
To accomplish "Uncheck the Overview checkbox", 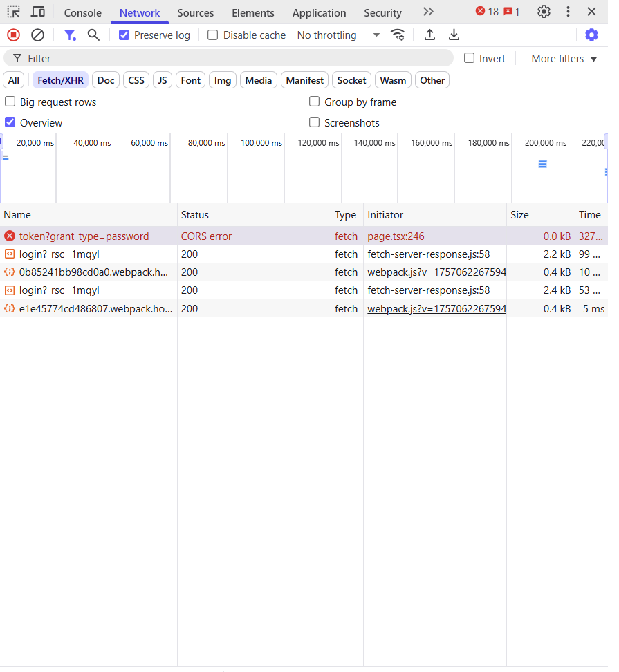I will [10, 122].
